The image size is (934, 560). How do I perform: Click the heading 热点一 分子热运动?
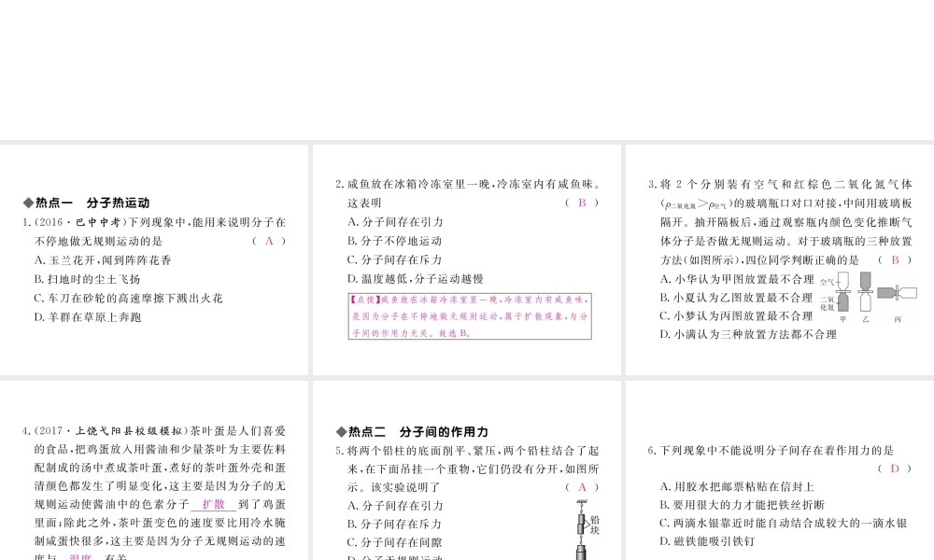click(86, 203)
